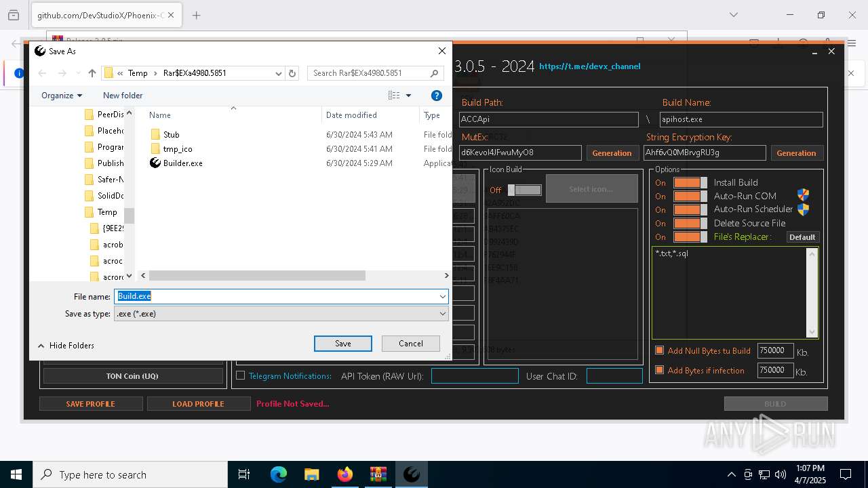
Task: Generate a new String Encryption Key
Action: [796, 153]
